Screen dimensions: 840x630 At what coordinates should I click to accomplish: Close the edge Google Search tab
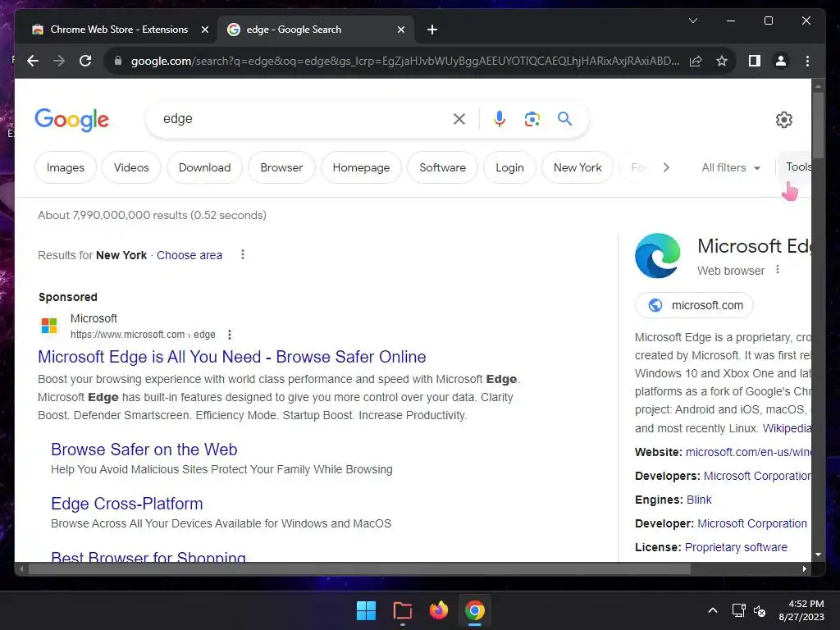click(400, 30)
